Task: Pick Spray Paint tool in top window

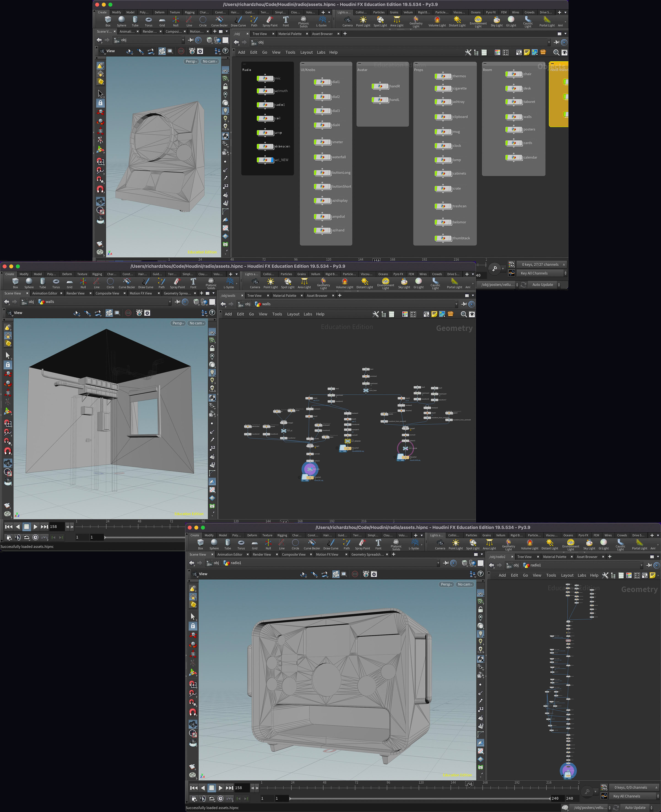Action: 270,21
